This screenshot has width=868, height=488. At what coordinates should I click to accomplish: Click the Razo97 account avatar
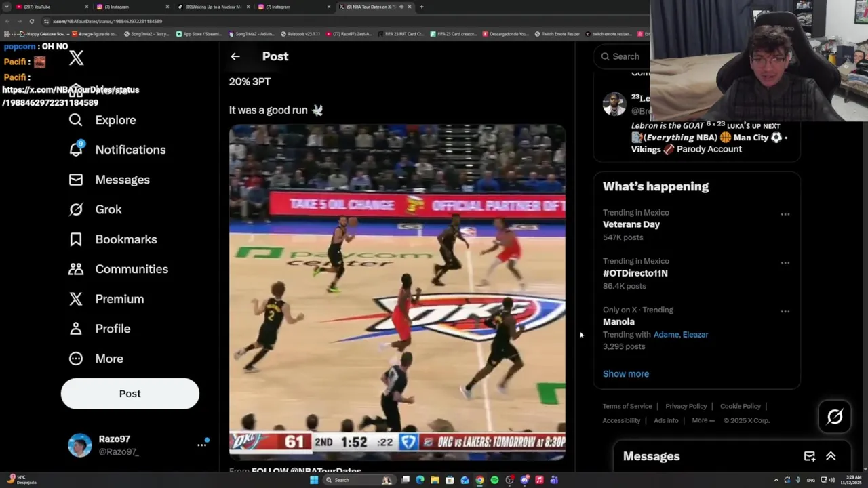click(80, 445)
